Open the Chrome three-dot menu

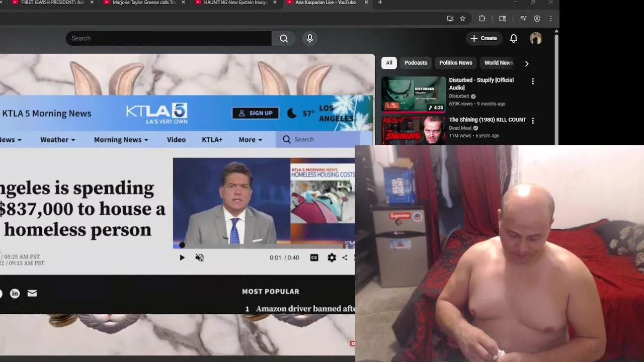(551, 19)
